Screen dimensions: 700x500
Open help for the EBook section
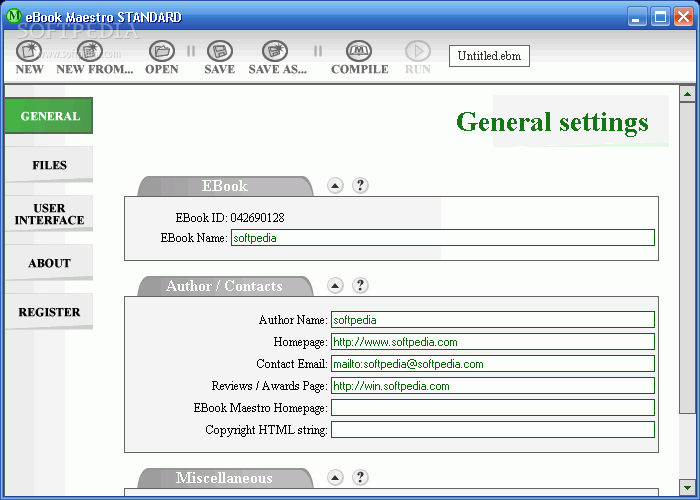coord(360,185)
